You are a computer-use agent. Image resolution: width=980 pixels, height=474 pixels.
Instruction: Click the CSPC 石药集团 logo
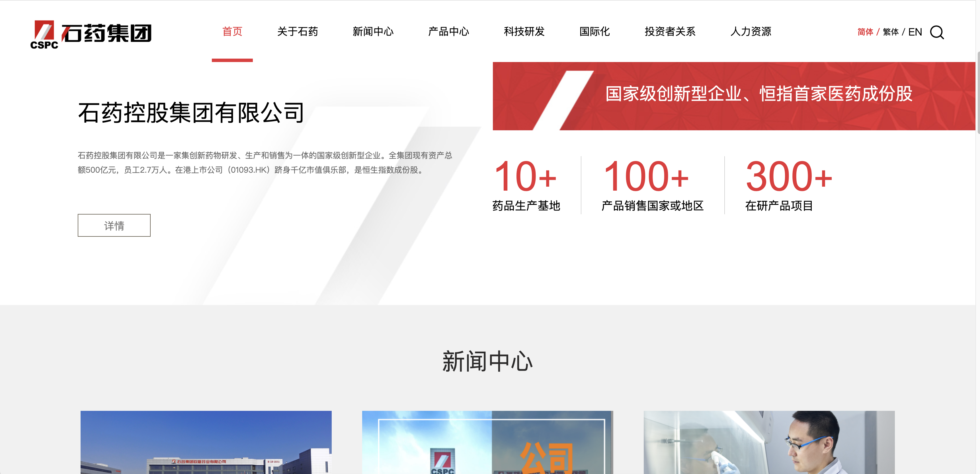pyautogui.click(x=91, y=34)
